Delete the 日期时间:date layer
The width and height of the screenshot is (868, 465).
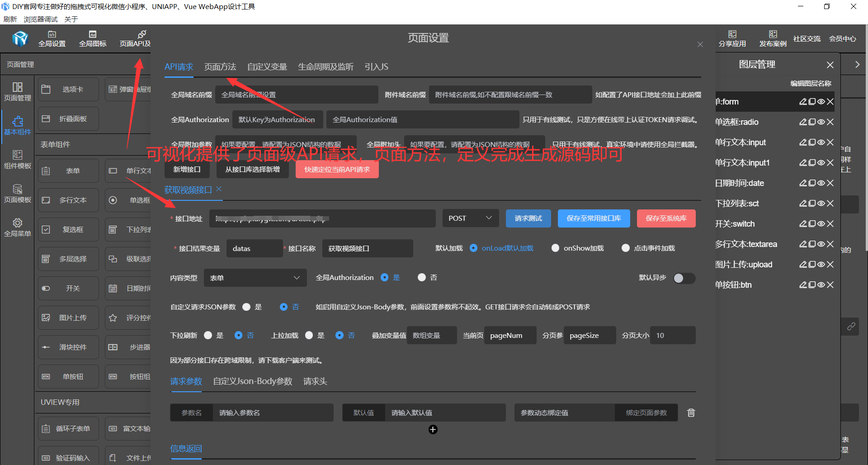click(x=830, y=183)
